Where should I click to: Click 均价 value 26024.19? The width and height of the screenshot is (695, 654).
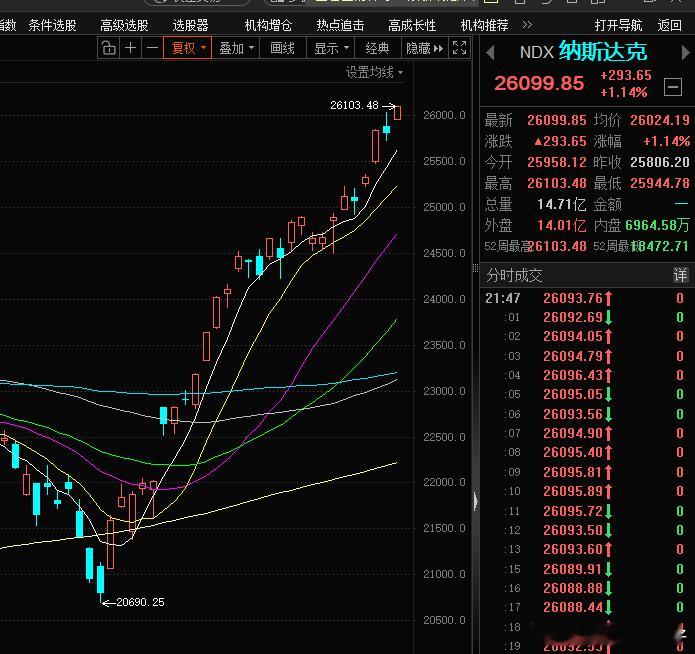coord(660,120)
